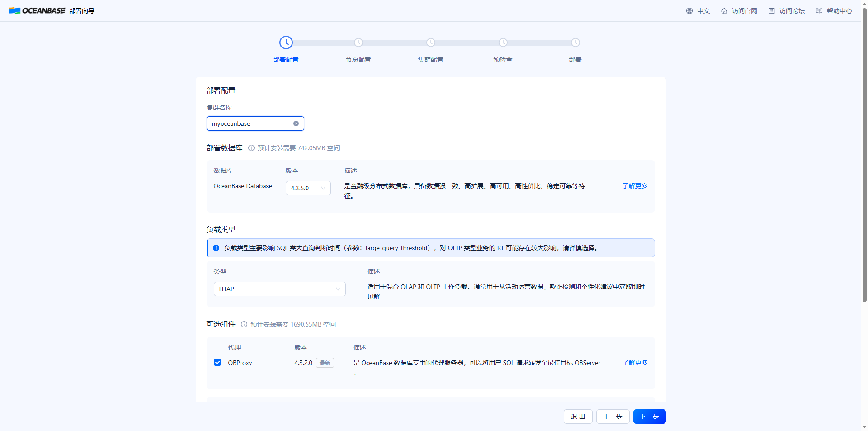Click the 预计安装需要 1690.55MB 空间 text
Viewport: 868px width, 431px height.
293,324
